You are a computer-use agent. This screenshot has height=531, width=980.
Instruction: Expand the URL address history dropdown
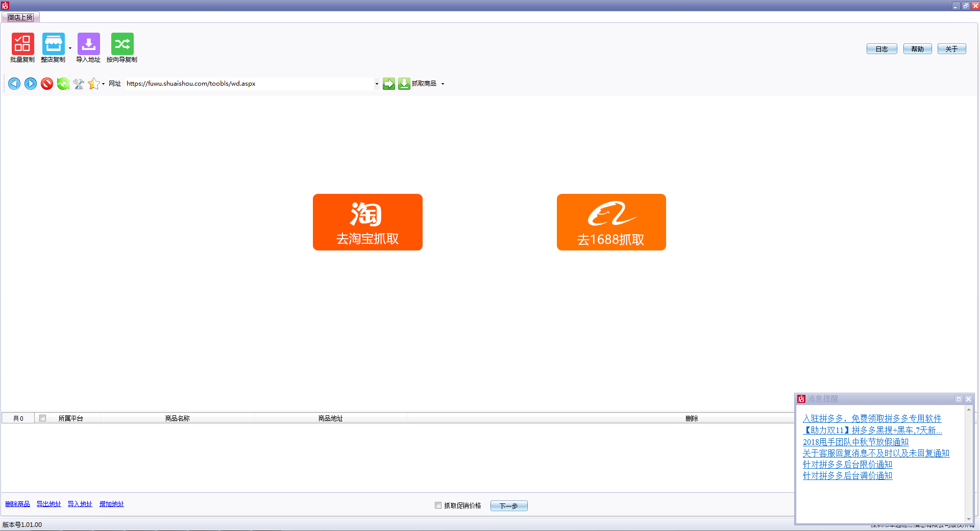tap(377, 84)
